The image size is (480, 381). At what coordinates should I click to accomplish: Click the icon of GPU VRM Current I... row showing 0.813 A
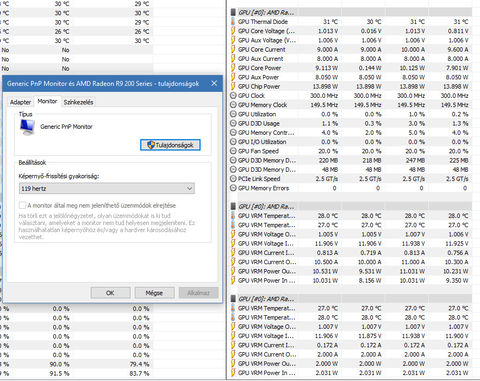pos(233,253)
